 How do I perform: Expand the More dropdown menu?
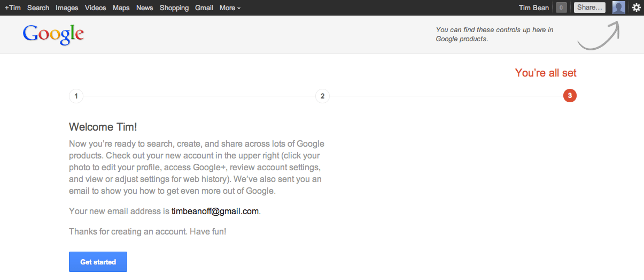click(230, 7)
